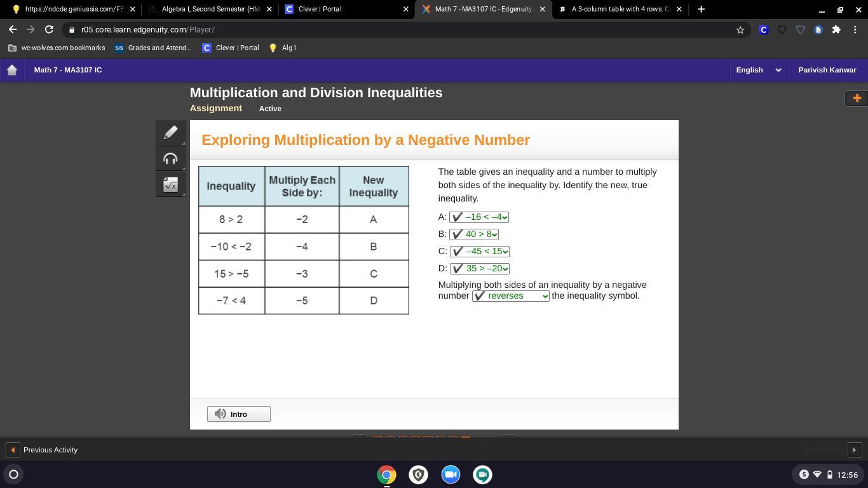Click the Previous Activity label
The height and width of the screenshot is (488, 868).
tap(51, 450)
